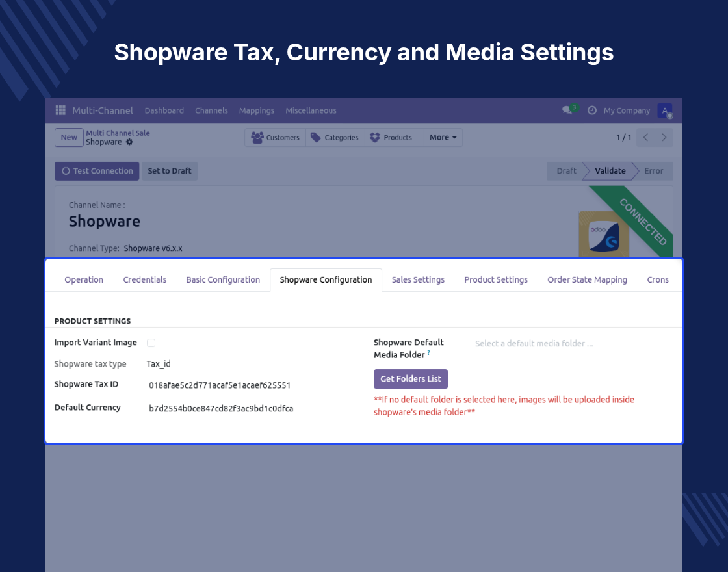This screenshot has width=728, height=572.
Task: Open the Mappings menu
Action: [x=257, y=110]
